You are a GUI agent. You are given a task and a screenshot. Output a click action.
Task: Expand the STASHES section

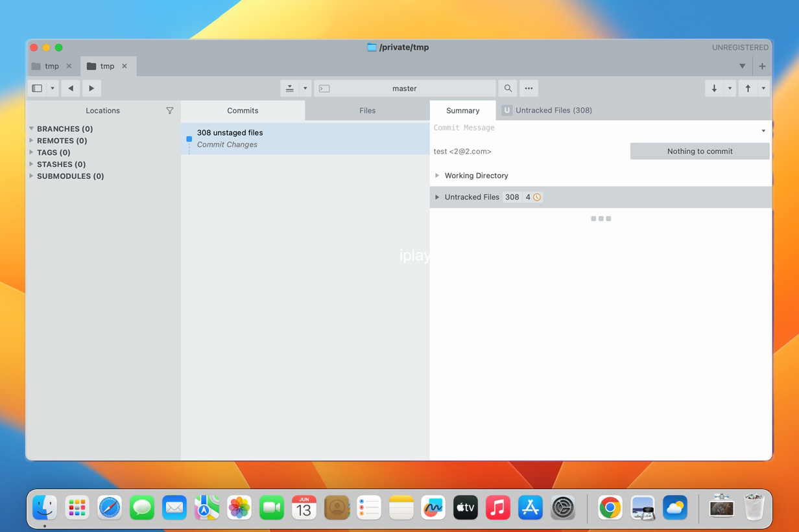31,164
